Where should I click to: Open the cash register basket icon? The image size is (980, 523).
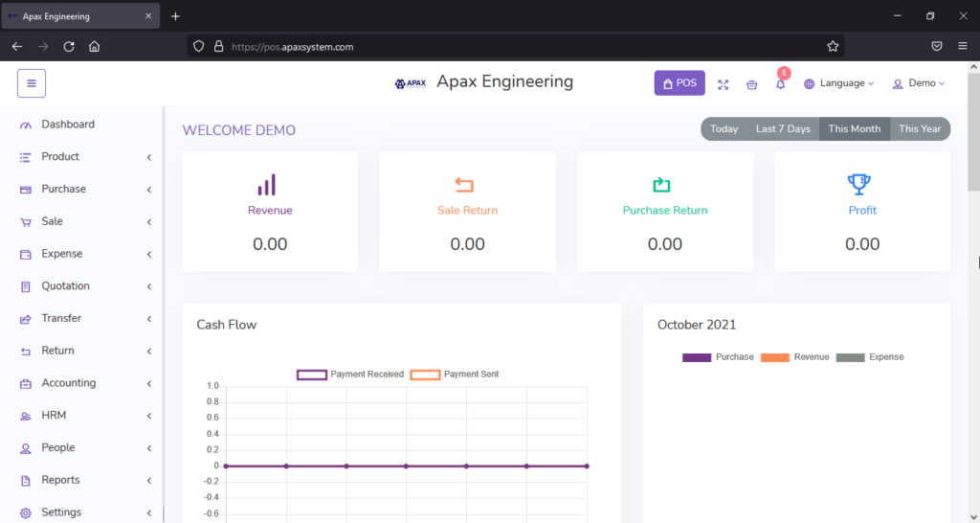pyautogui.click(x=752, y=84)
